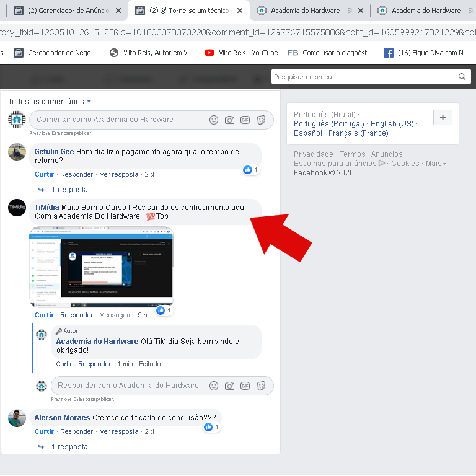476x476 pixels.
Task: Switch language to Português (Portugal)
Action: coord(328,124)
